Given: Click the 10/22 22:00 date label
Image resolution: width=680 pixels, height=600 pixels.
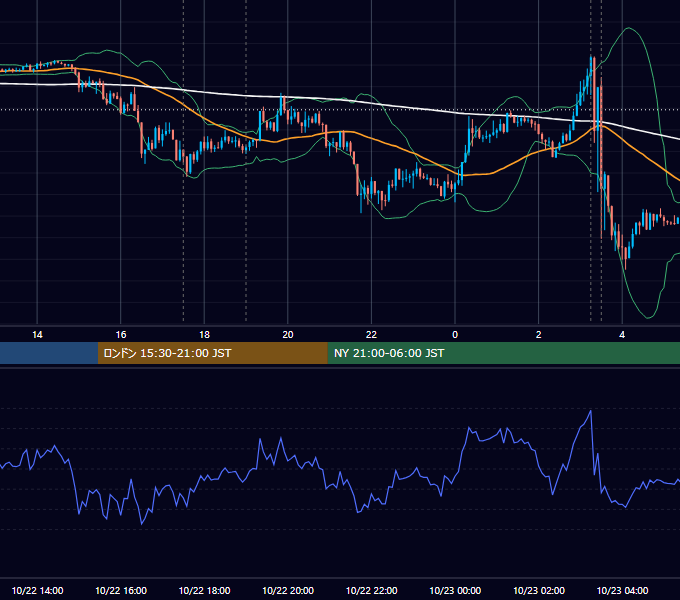Looking at the screenshot, I should pos(371,590).
